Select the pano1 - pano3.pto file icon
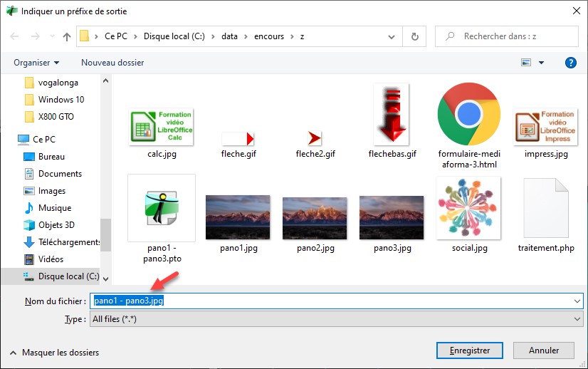588x369 pixels. tap(161, 208)
